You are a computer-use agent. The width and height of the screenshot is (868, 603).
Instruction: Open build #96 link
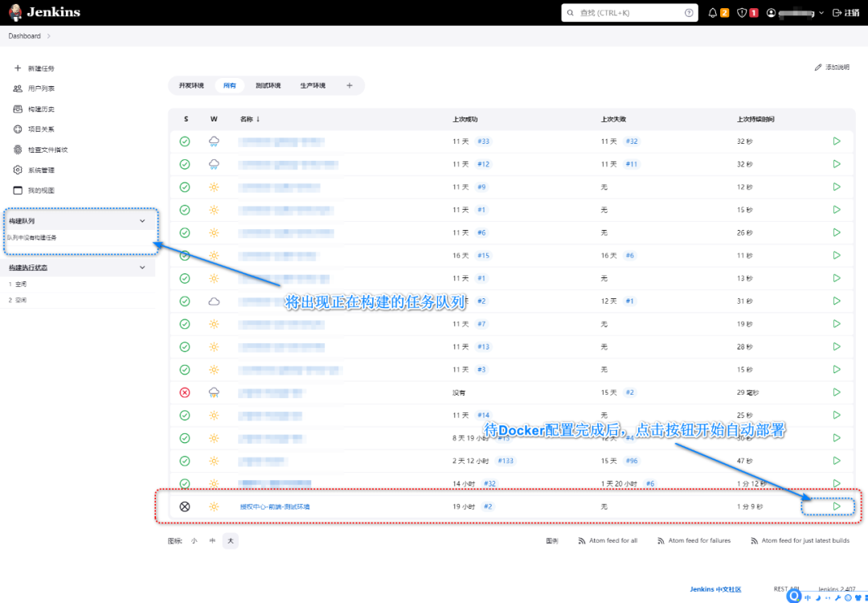633,460
